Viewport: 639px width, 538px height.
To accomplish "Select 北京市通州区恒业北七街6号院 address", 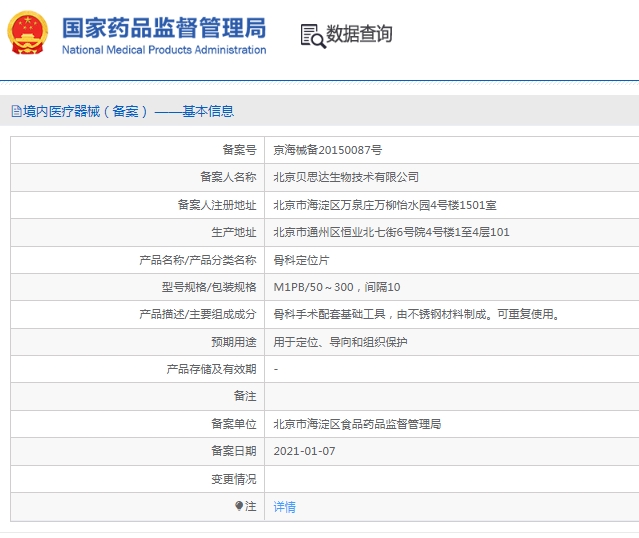I will (391, 232).
